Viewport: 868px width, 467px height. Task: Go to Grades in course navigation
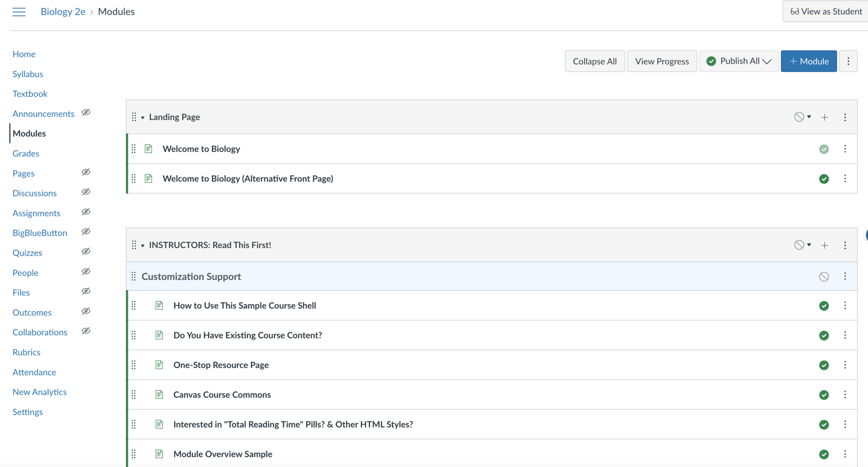click(26, 154)
